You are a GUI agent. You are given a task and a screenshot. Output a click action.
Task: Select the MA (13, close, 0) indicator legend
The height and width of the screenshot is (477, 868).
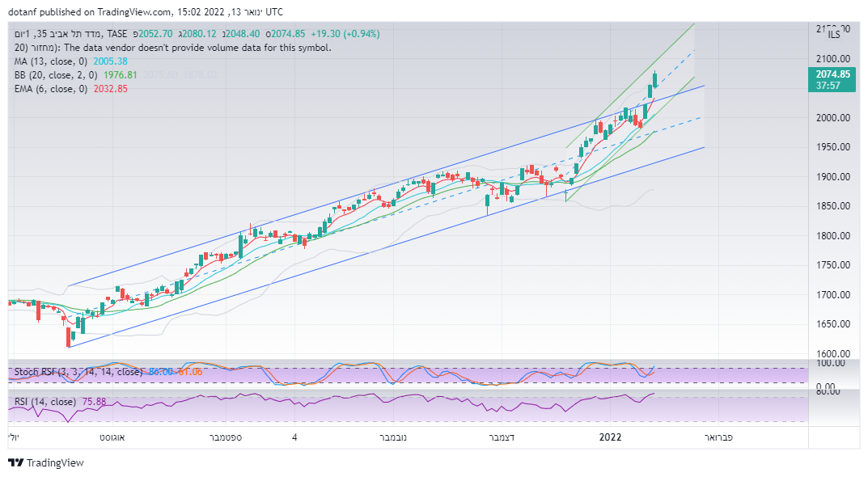click(x=51, y=61)
